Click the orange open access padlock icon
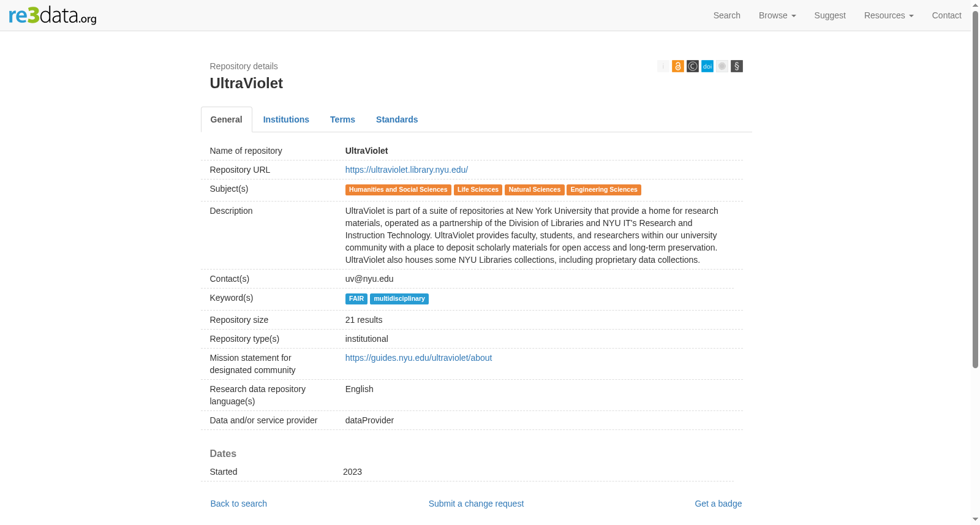The image size is (980, 525). [x=678, y=66]
